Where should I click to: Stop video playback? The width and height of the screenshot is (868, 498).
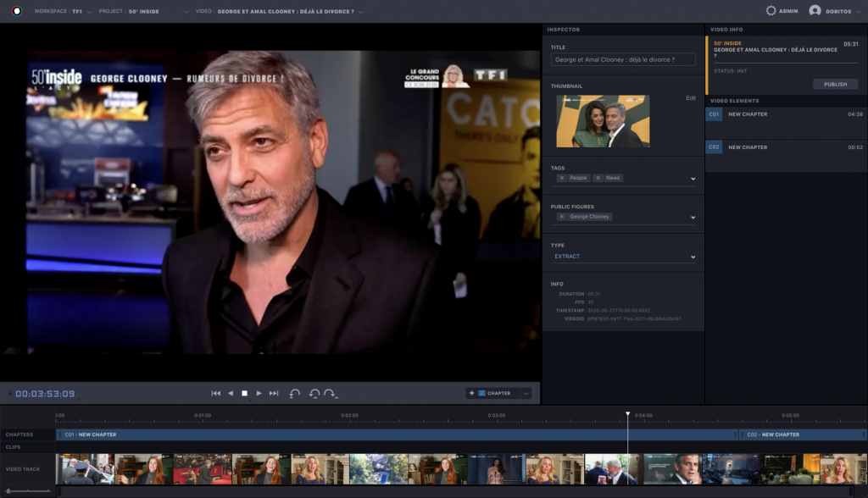click(244, 393)
